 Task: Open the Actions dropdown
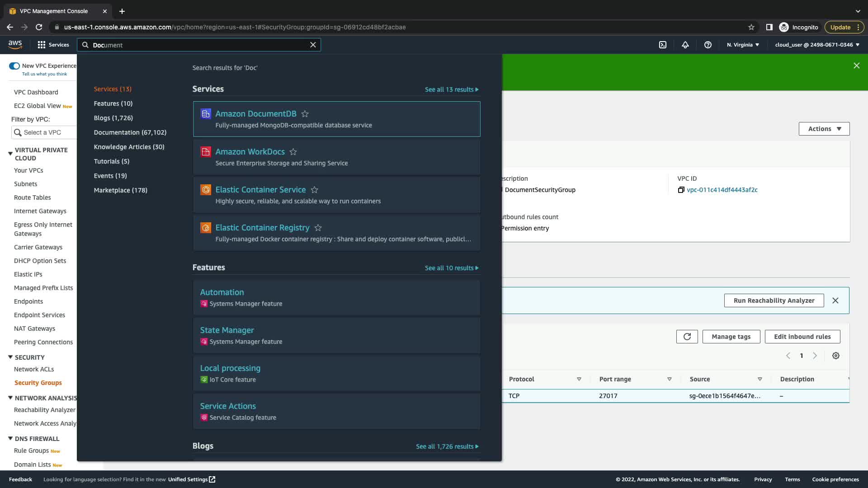[824, 129]
